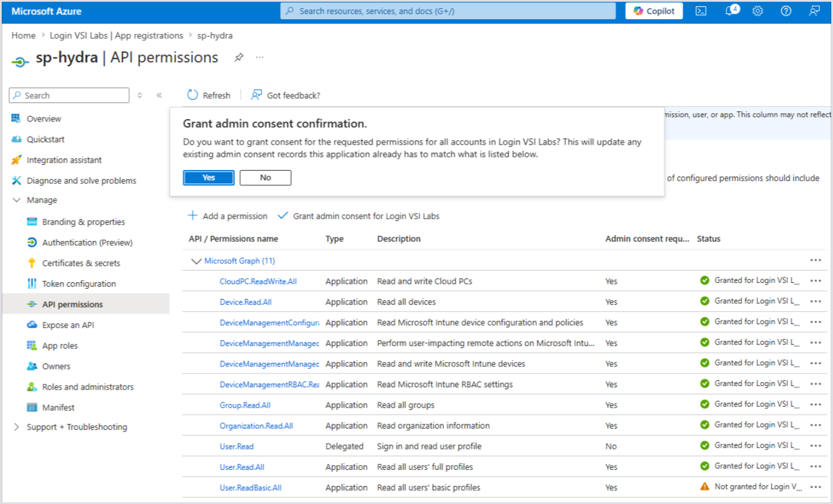Open the ellipsis menu for User.Read row

tap(816, 446)
